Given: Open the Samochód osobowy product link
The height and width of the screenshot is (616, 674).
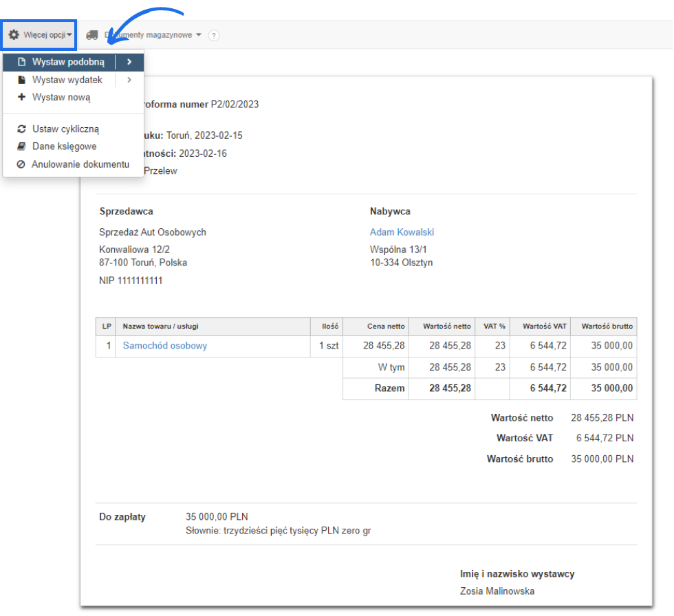Looking at the screenshot, I should pyautogui.click(x=164, y=346).
